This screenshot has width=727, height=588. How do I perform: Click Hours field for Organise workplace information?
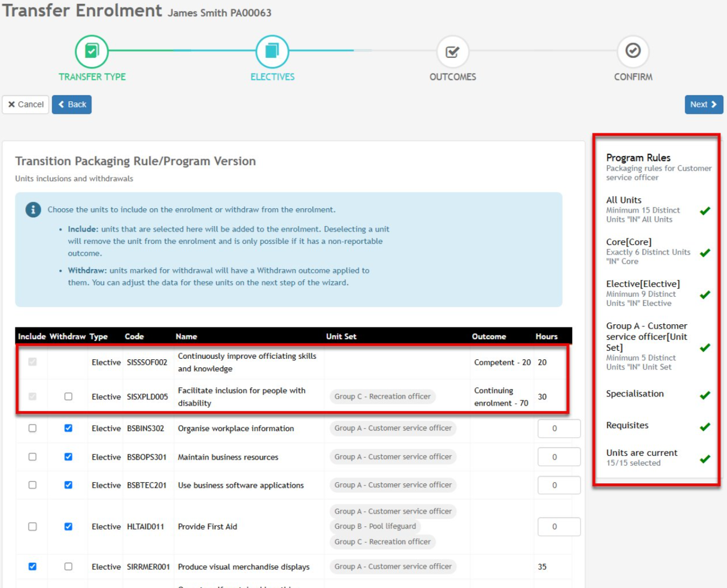559,428
